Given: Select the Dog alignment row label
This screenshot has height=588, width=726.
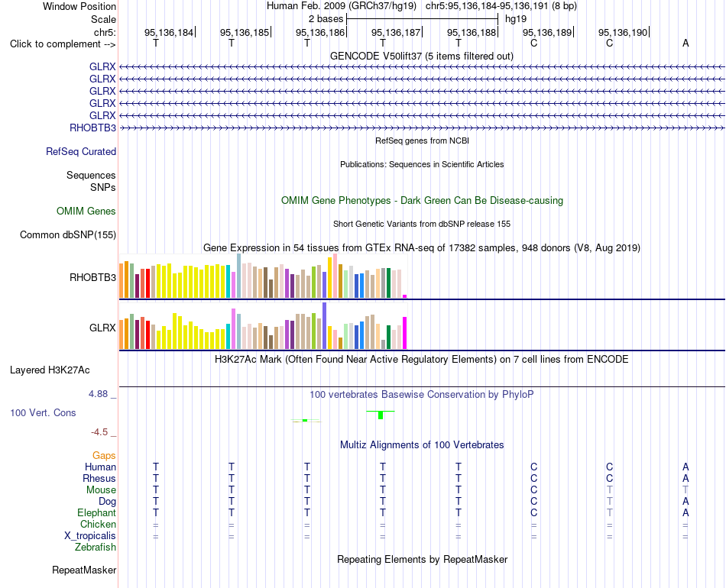Looking at the screenshot, I should (x=107, y=502).
